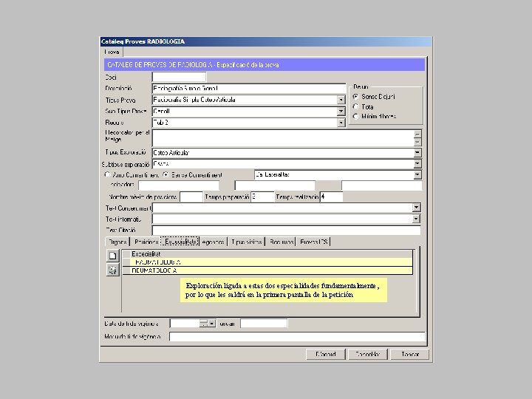Click the Motiu de fi de vigència field
This screenshot has height=399, width=532.
297,337
